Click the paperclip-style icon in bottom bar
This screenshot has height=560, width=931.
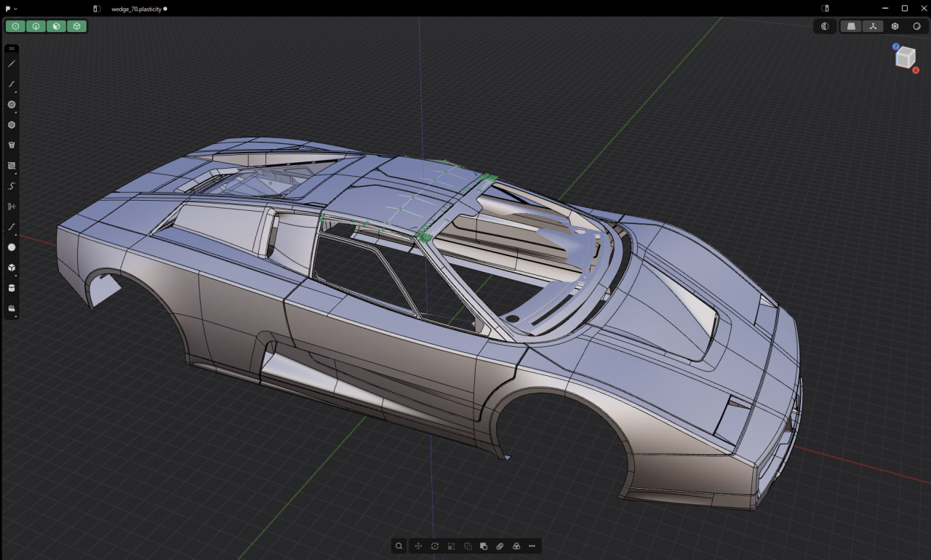pos(500,546)
